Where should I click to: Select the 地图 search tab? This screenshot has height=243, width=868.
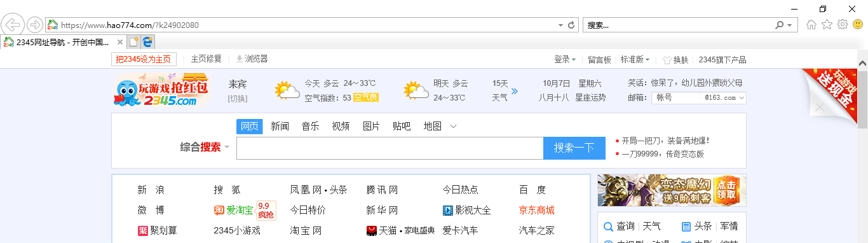click(x=432, y=126)
